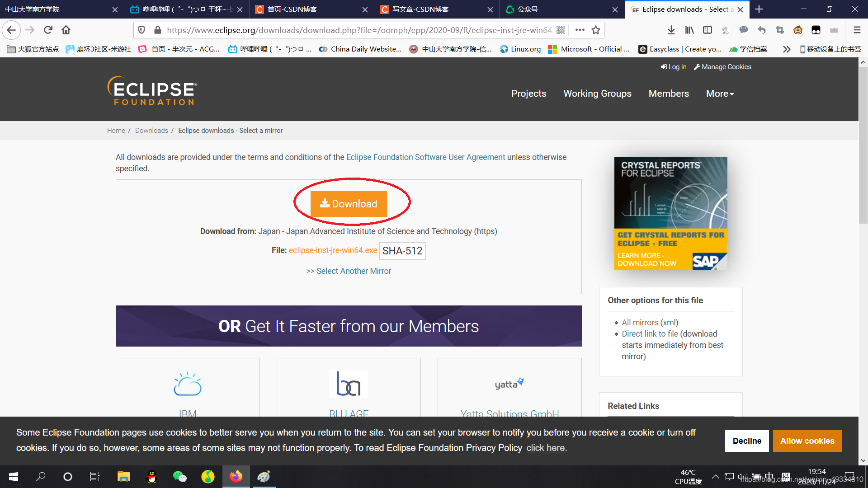Screen dimensions: 868x488
Task: Click Select Another Mirror link
Action: pos(349,271)
